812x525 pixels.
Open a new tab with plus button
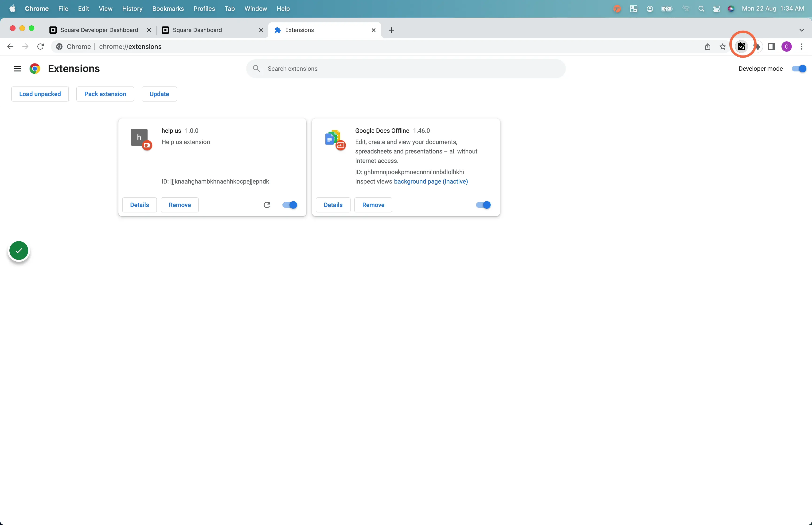point(391,30)
